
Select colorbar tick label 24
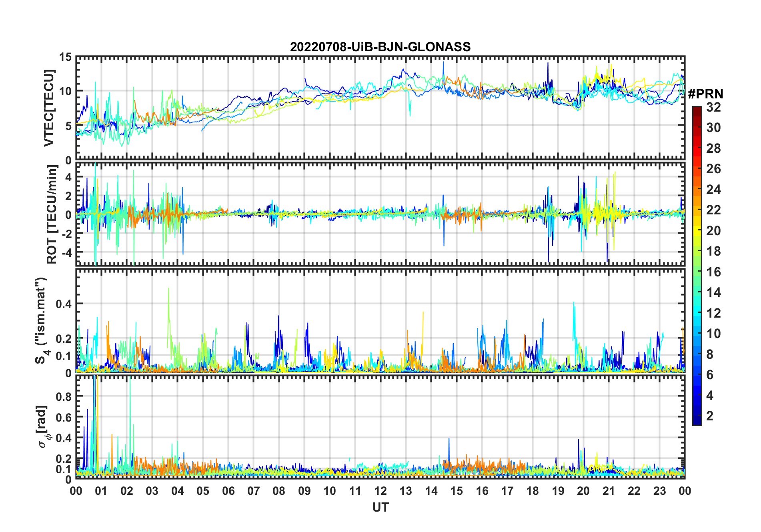click(x=713, y=190)
